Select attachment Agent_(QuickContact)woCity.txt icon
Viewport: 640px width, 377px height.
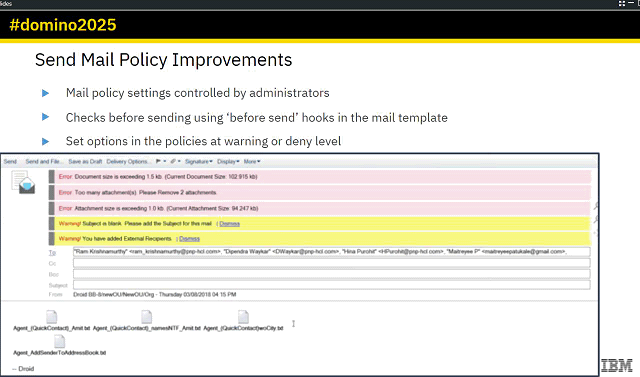pyautogui.click(x=243, y=317)
